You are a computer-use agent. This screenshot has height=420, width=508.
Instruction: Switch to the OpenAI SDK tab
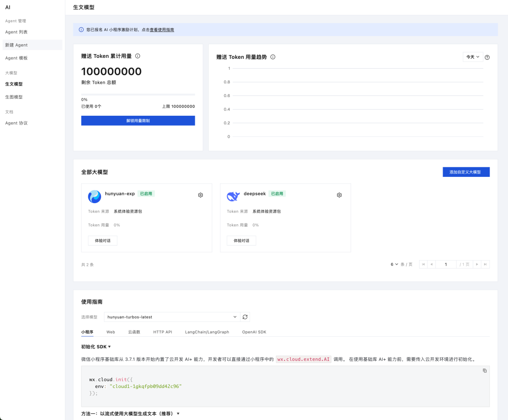[254, 332]
